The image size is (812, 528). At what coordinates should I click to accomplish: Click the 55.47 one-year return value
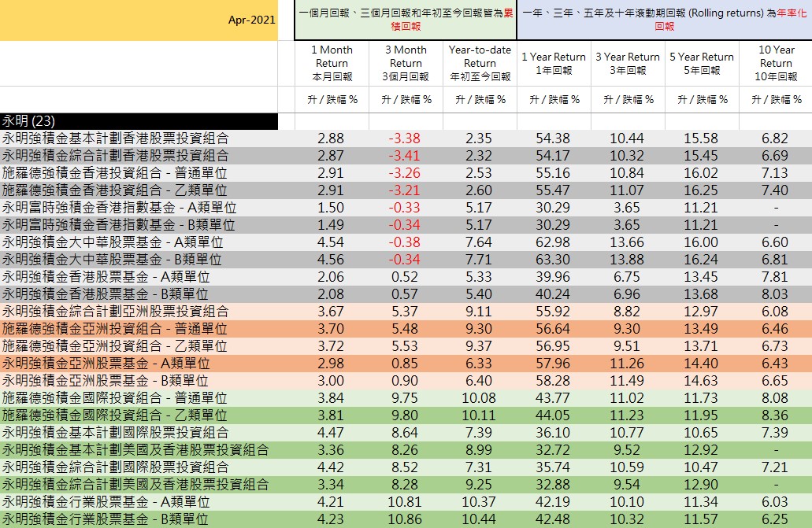553,190
